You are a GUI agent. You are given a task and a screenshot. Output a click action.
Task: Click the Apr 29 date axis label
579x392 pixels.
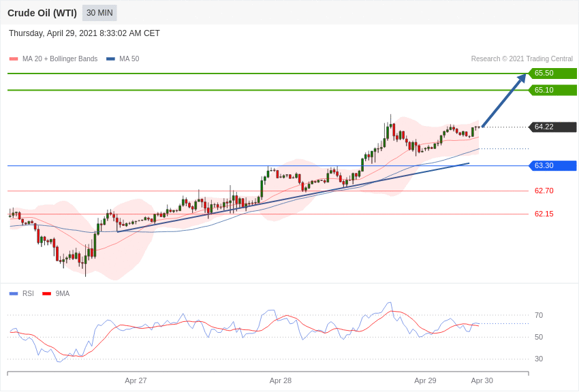click(425, 380)
